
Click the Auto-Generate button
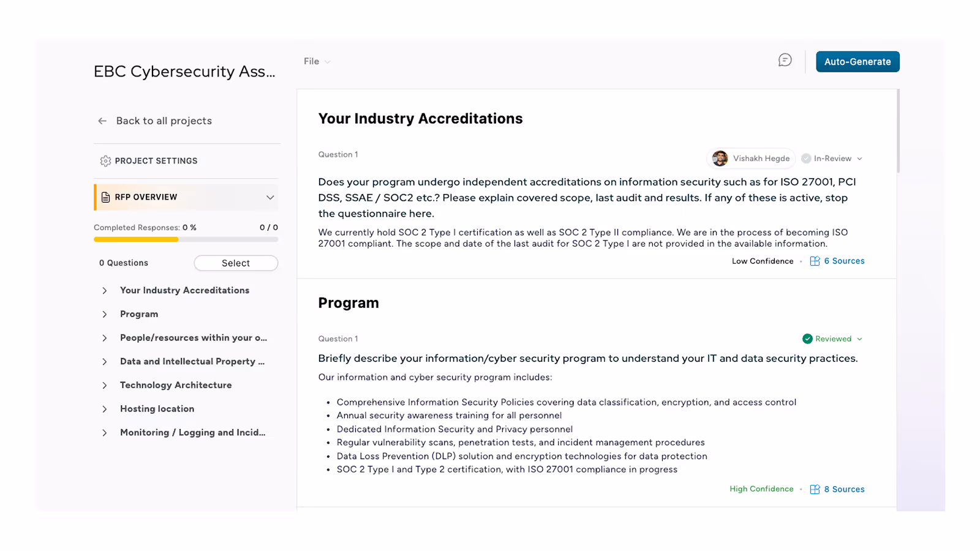coord(858,61)
